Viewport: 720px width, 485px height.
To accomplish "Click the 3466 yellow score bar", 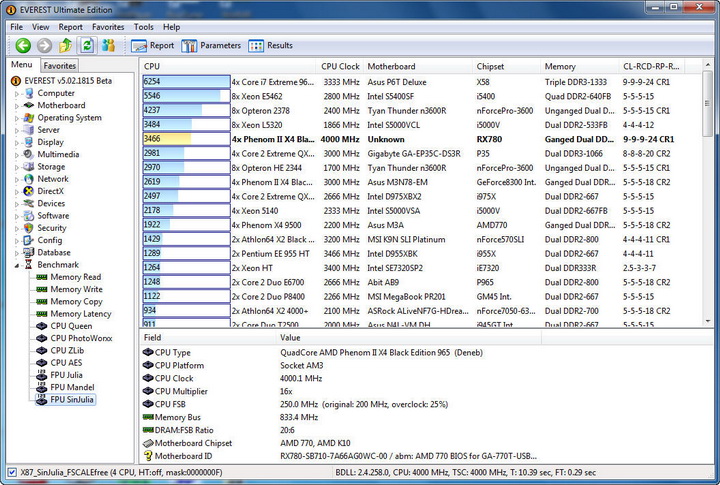I will pos(186,139).
